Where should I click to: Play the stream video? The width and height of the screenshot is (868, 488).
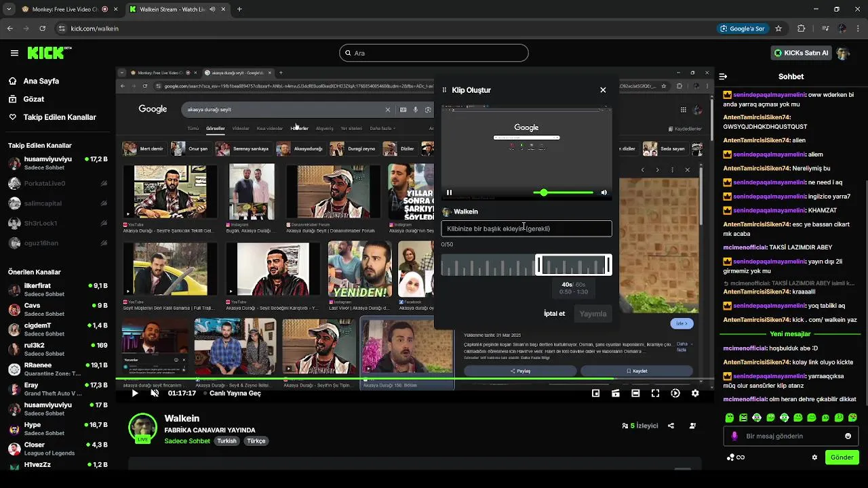click(x=135, y=393)
